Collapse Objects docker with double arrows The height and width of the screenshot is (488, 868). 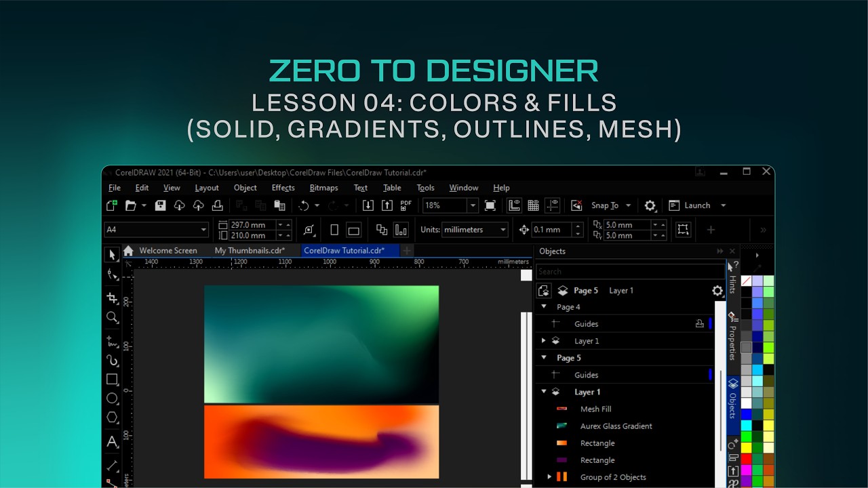coord(720,251)
